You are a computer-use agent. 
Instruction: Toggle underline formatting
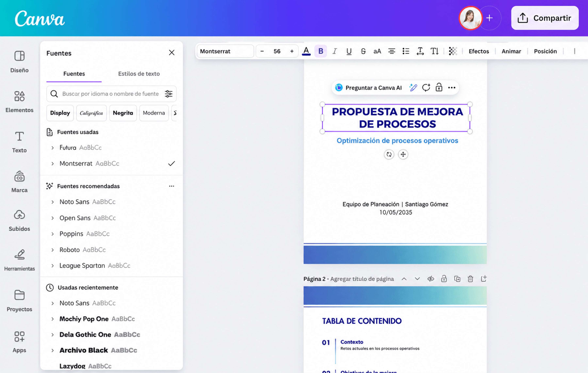click(349, 51)
